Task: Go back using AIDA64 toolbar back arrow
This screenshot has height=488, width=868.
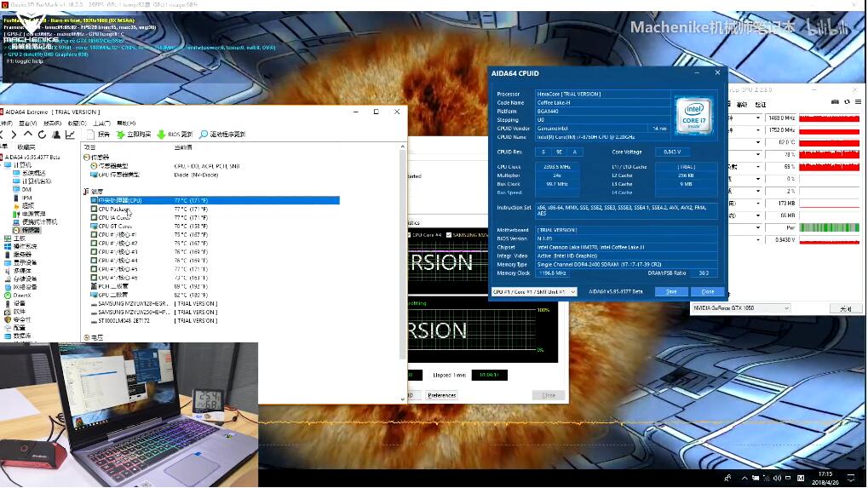Action: (x=2, y=135)
